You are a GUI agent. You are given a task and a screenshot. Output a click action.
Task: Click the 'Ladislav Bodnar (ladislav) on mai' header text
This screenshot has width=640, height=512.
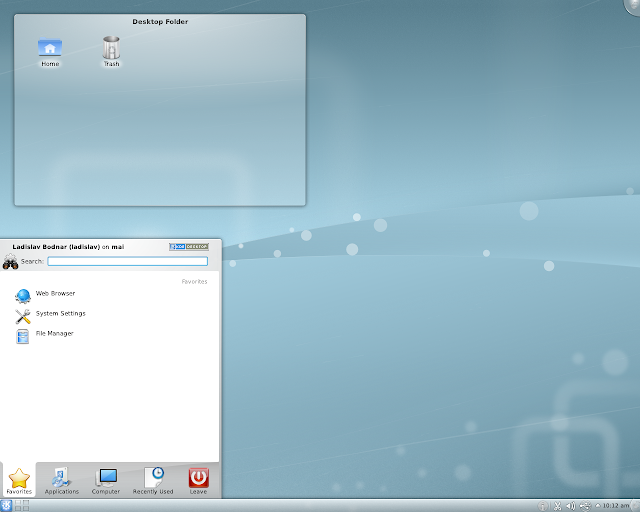coord(68,247)
